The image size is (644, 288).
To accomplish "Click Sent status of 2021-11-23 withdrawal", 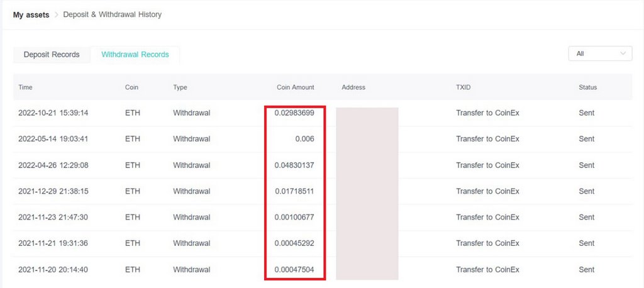I will coord(586,218).
